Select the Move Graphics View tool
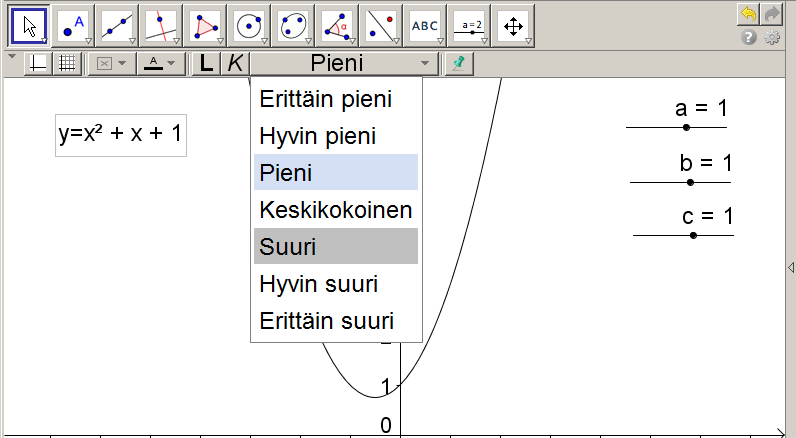 tap(513, 25)
